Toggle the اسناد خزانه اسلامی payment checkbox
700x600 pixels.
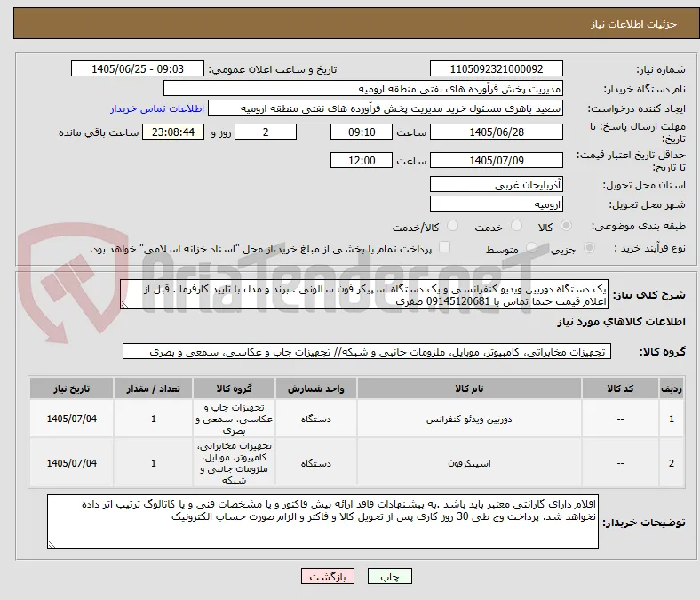click(x=445, y=247)
